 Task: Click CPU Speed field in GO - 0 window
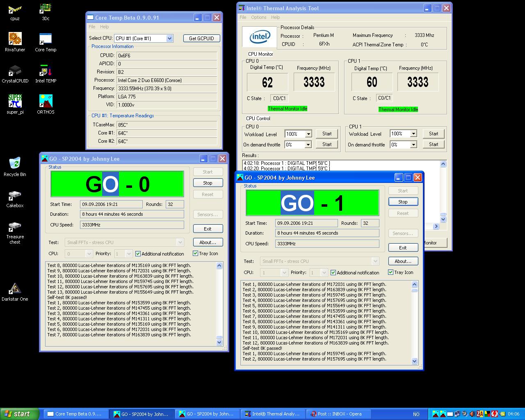pos(132,225)
